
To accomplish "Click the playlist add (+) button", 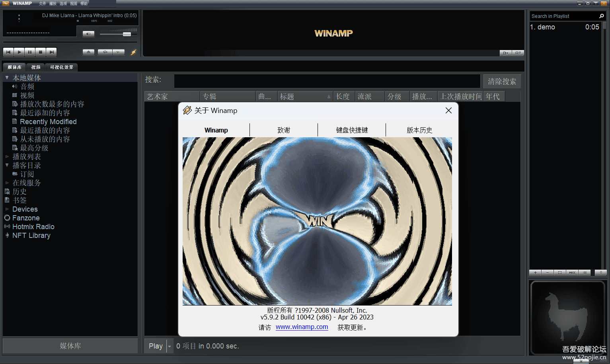I will tap(535, 273).
